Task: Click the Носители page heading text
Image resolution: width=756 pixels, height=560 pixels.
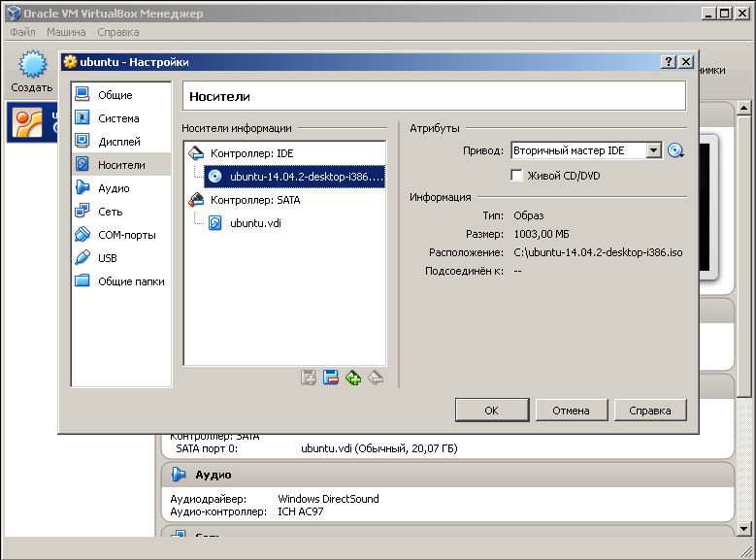Action: coord(219,96)
